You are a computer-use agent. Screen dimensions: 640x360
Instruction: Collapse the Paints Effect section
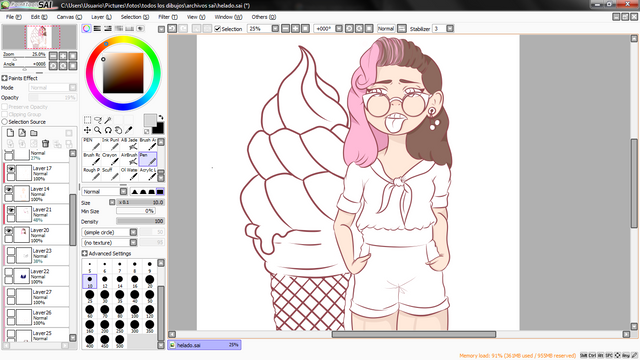point(4,78)
